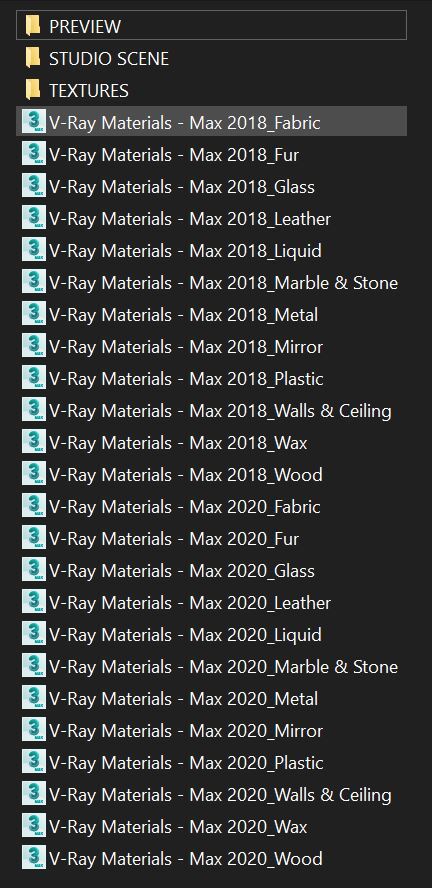Click the 3ds Max icon of Max 2020_Wood
The width and height of the screenshot is (432, 888).
coord(34,858)
